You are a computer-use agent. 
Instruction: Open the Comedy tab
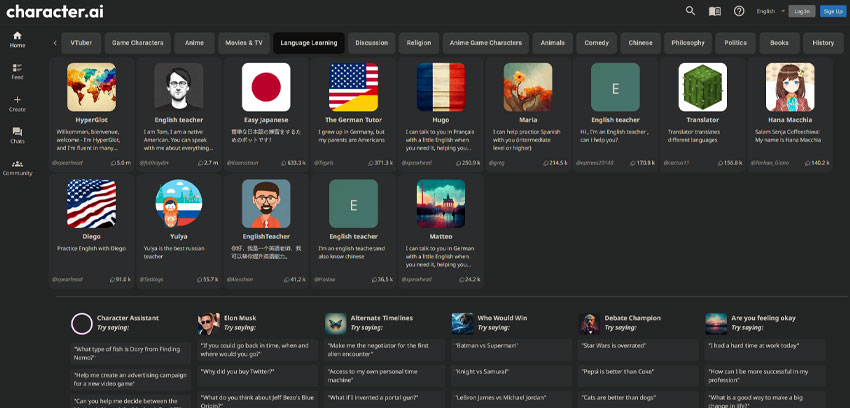pyautogui.click(x=596, y=43)
